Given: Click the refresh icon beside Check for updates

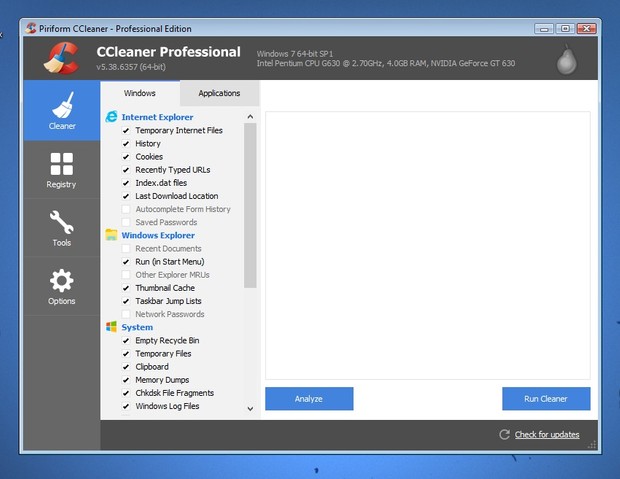Looking at the screenshot, I should click(x=504, y=435).
